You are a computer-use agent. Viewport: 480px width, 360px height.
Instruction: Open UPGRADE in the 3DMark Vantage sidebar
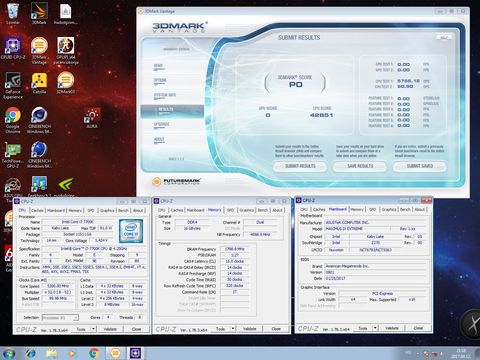[x=161, y=125]
